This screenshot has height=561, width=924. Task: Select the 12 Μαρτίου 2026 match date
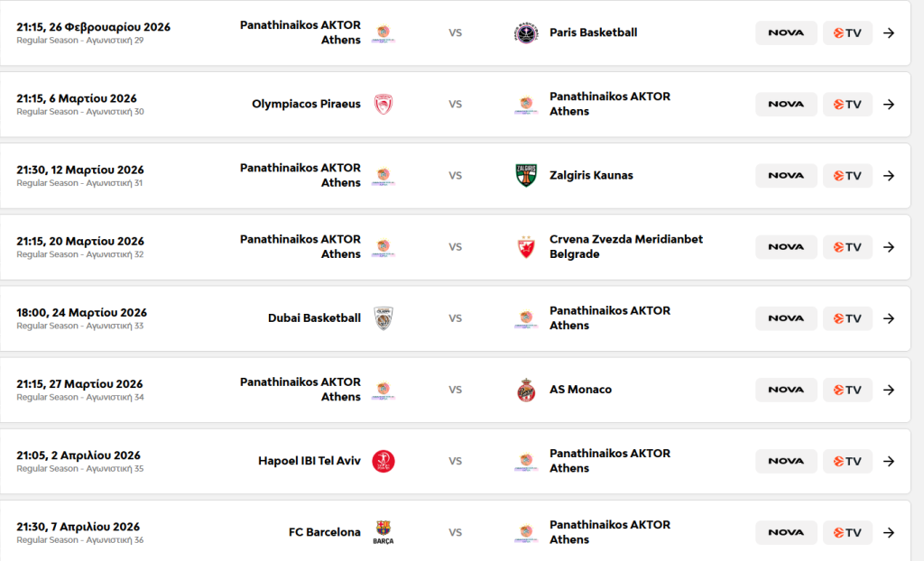(x=80, y=170)
